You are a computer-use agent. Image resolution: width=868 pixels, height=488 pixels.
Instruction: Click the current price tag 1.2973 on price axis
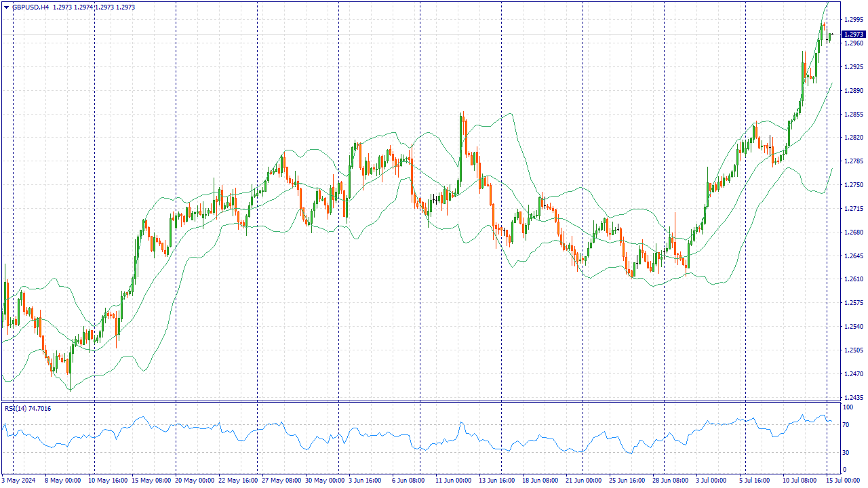click(853, 35)
